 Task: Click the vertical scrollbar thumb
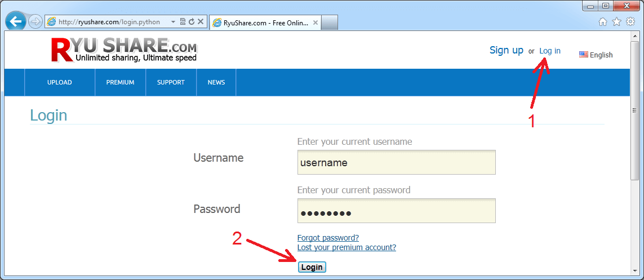point(634,110)
